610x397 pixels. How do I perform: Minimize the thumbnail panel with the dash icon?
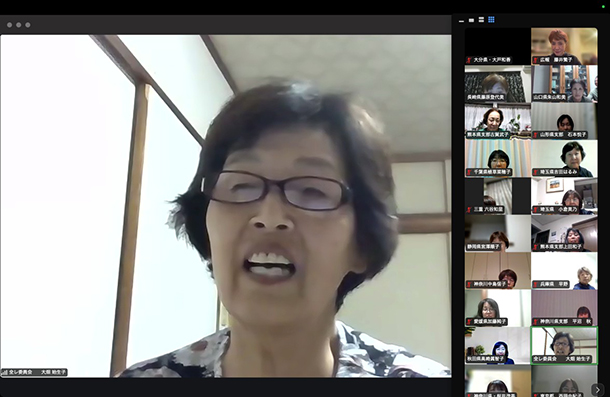[x=461, y=21]
